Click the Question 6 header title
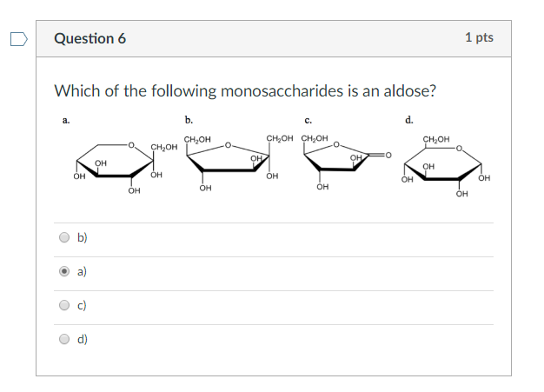Viewport: 544px width, 392px height. (90, 38)
